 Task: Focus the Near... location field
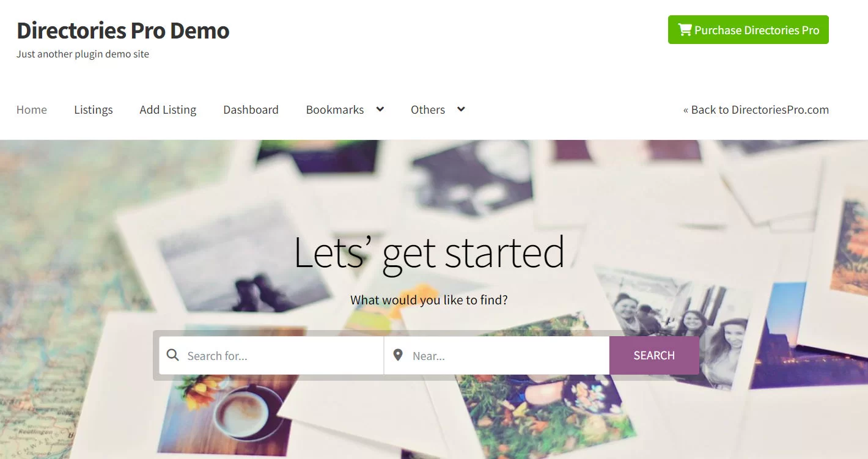(x=497, y=355)
